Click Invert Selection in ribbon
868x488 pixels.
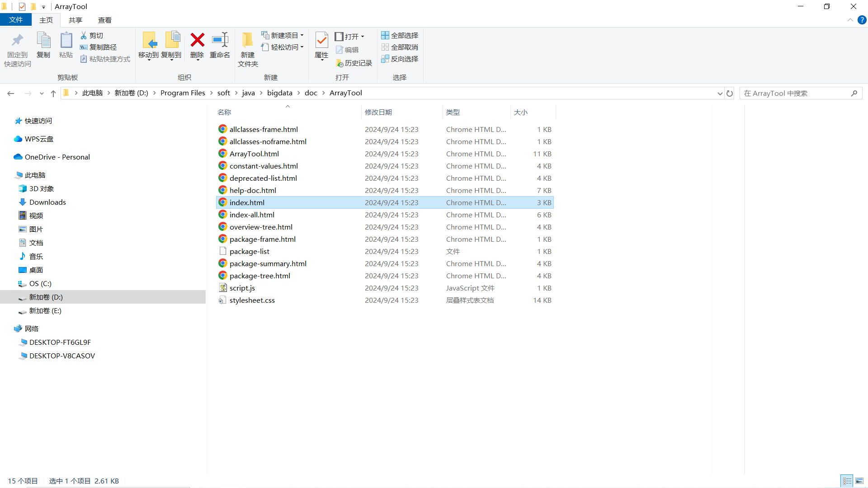click(x=400, y=59)
